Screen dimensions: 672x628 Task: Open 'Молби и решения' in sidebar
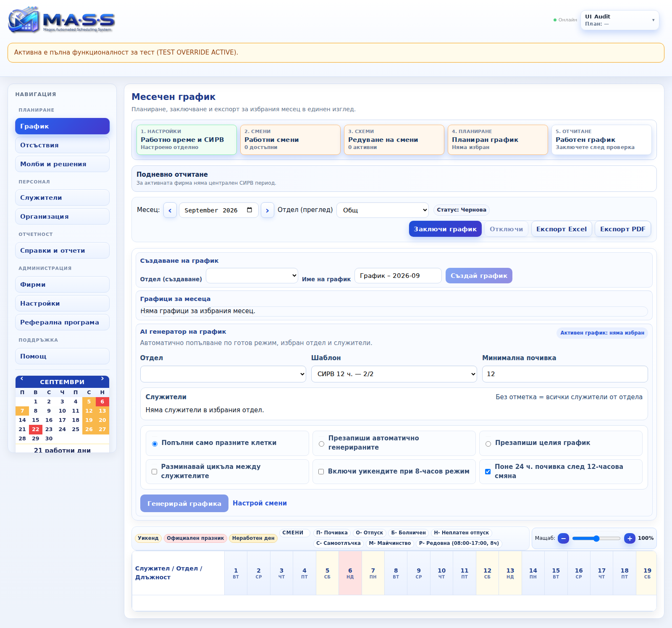(x=62, y=164)
